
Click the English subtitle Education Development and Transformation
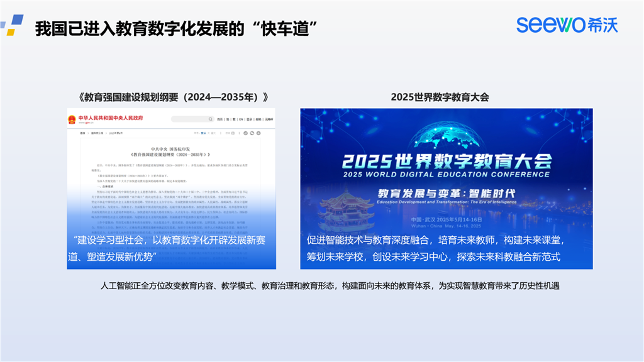pyautogui.click(x=447, y=202)
